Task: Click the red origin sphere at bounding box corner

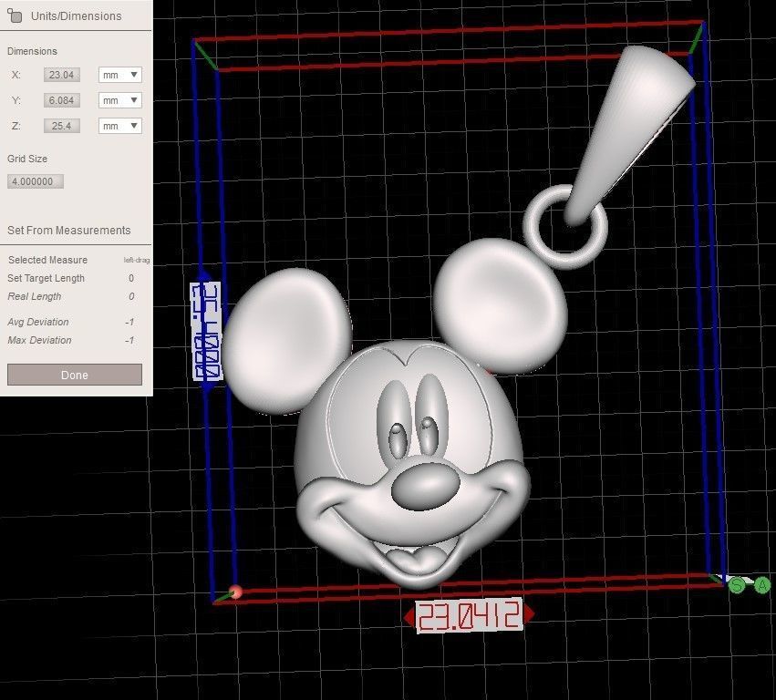Action: click(x=235, y=592)
